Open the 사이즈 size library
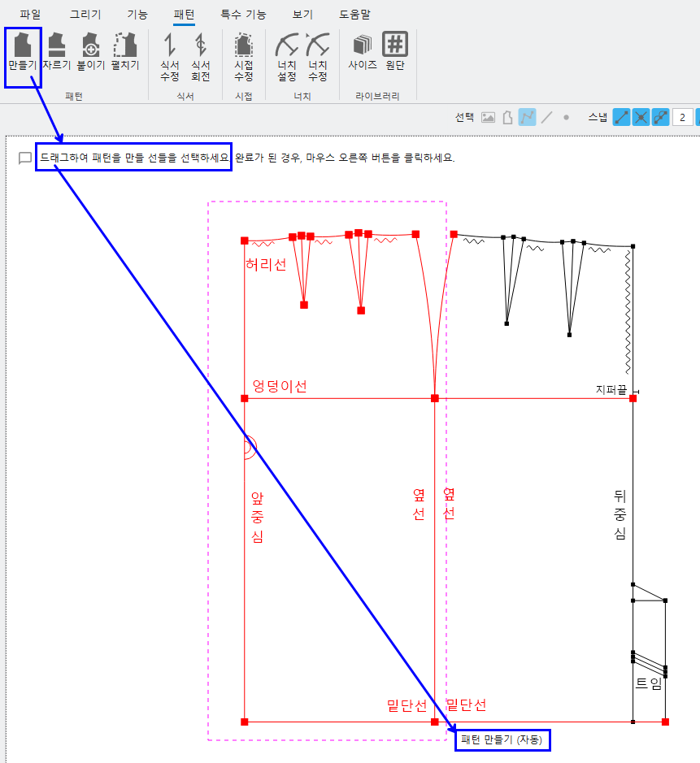 pyautogui.click(x=363, y=52)
